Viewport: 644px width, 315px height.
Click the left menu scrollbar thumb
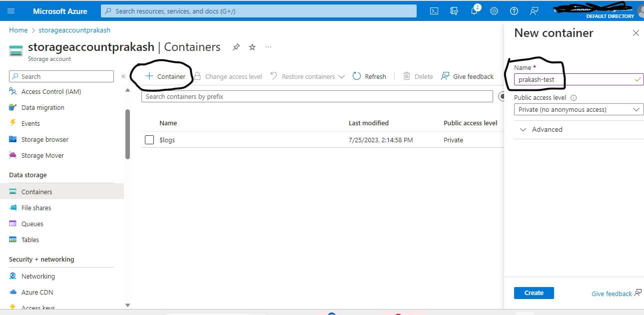pyautogui.click(x=127, y=134)
